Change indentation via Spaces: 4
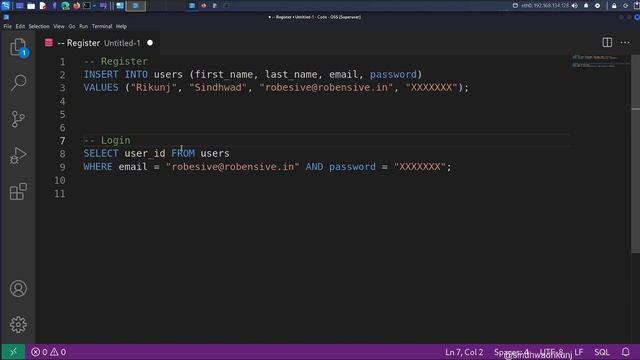This screenshot has width=640, height=360. tap(511, 352)
